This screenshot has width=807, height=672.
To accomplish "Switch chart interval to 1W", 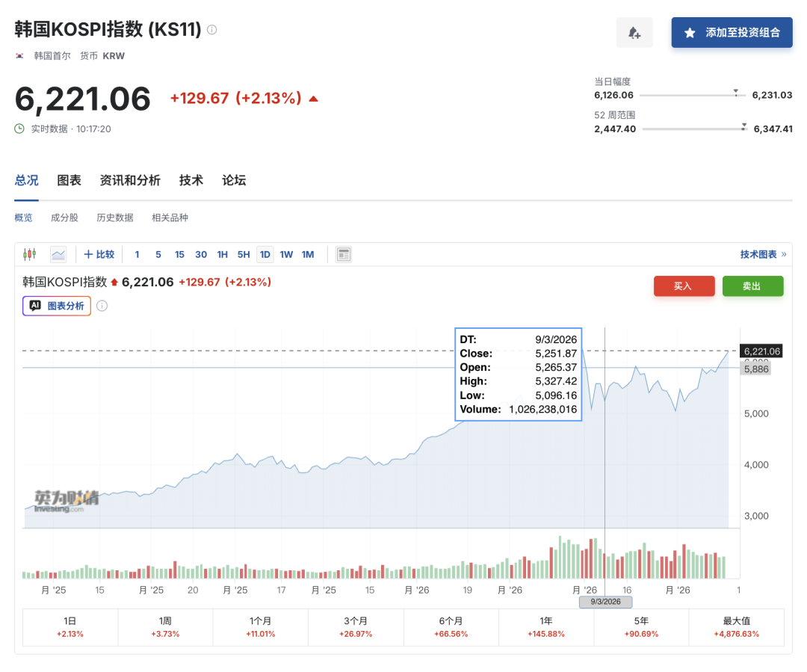I will point(286,255).
